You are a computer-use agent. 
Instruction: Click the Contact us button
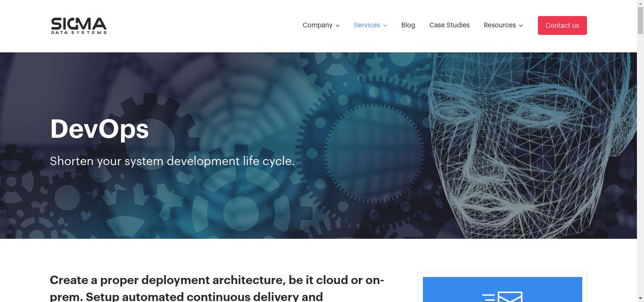coord(562,25)
